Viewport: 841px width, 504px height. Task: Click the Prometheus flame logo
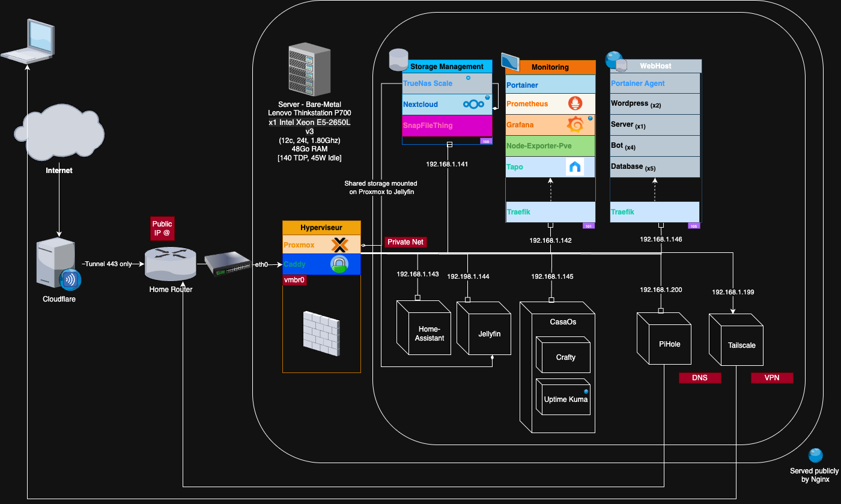(x=575, y=103)
